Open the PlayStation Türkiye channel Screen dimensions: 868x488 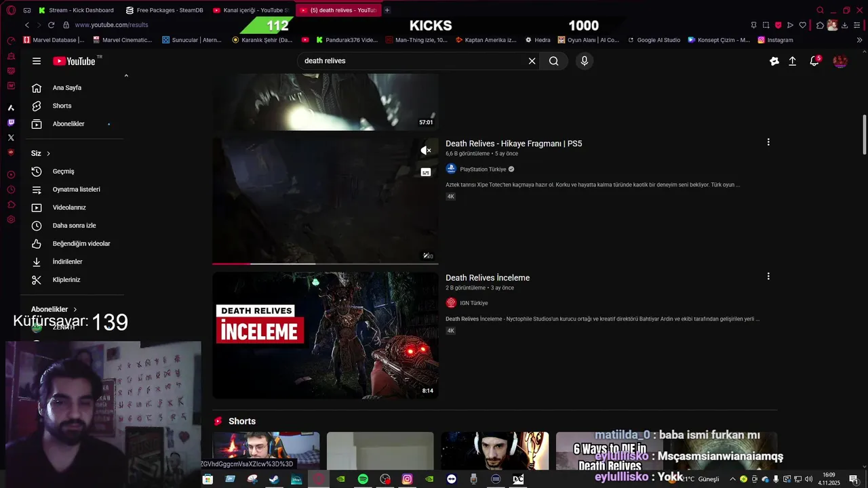[483, 169]
